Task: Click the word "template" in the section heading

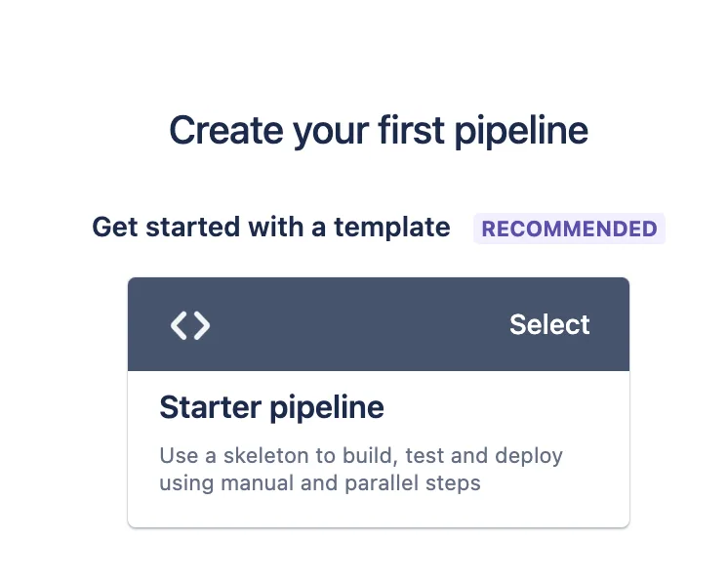Action: click(x=392, y=229)
